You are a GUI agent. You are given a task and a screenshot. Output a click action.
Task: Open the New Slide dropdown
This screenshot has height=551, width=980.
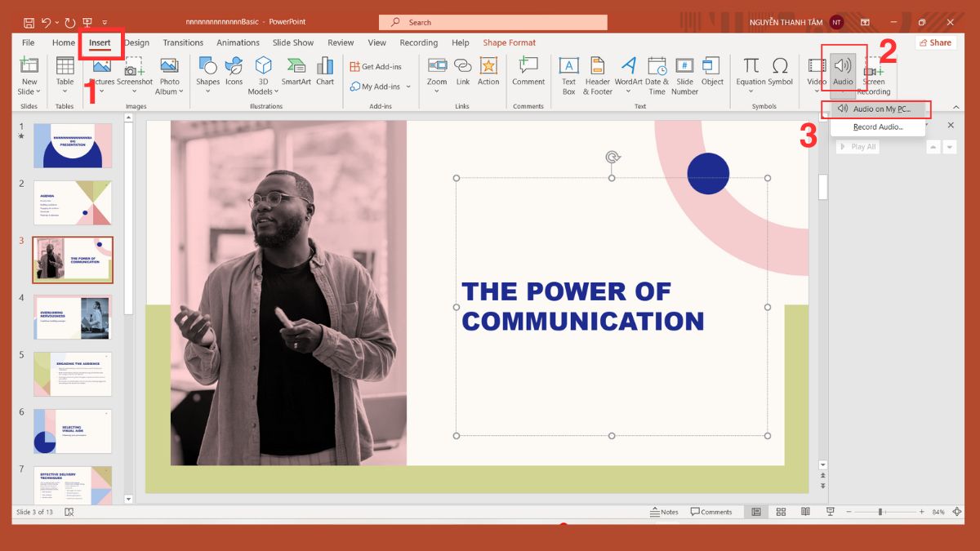29,91
